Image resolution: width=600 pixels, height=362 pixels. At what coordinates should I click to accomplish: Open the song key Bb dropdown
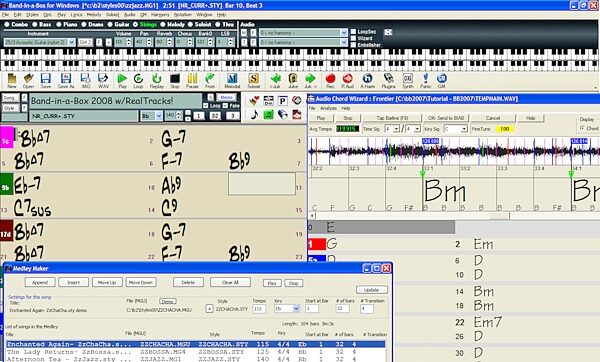tap(159, 116)
